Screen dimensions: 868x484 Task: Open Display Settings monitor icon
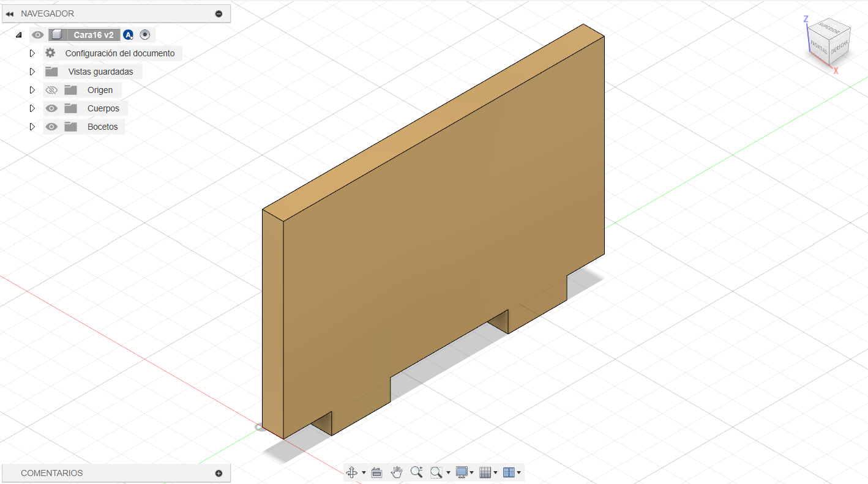[462, 472]
